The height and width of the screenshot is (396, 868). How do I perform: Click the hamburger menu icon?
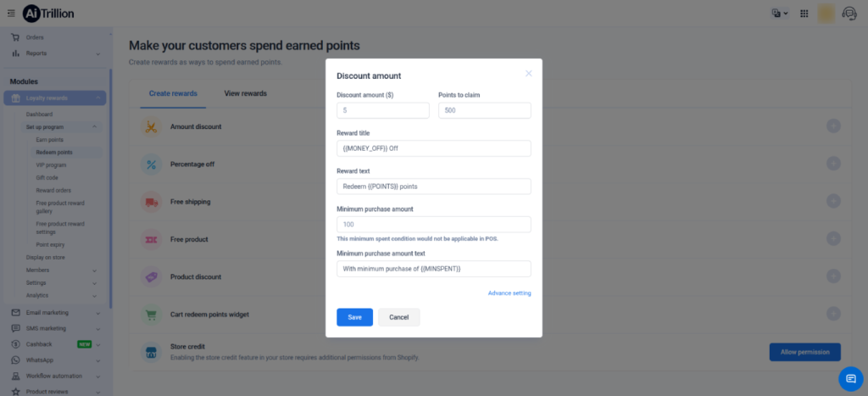11,12
